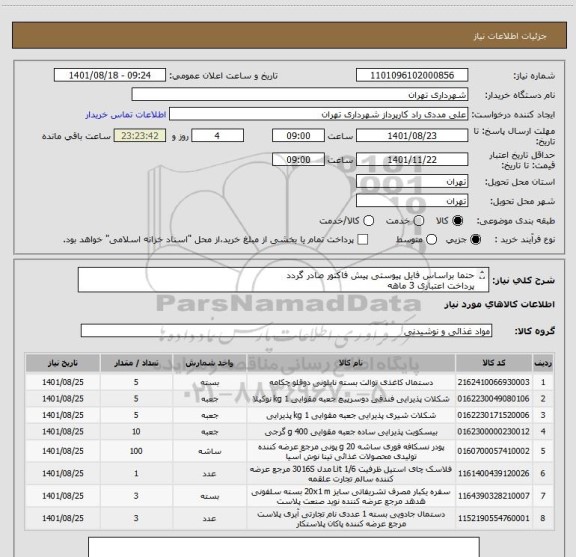Click the تعداد / مقدار column header

click(x=136, y=363)
